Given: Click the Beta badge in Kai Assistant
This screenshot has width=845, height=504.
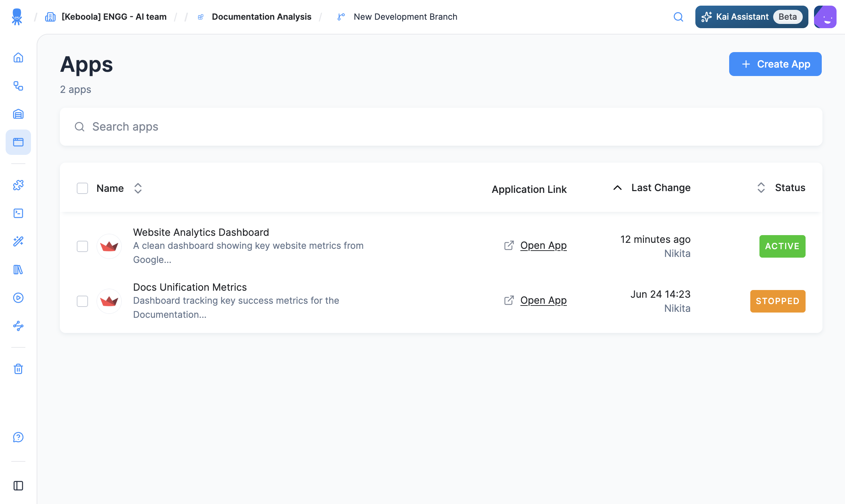Looking at the screenshot, I should [x=788, y=17].
